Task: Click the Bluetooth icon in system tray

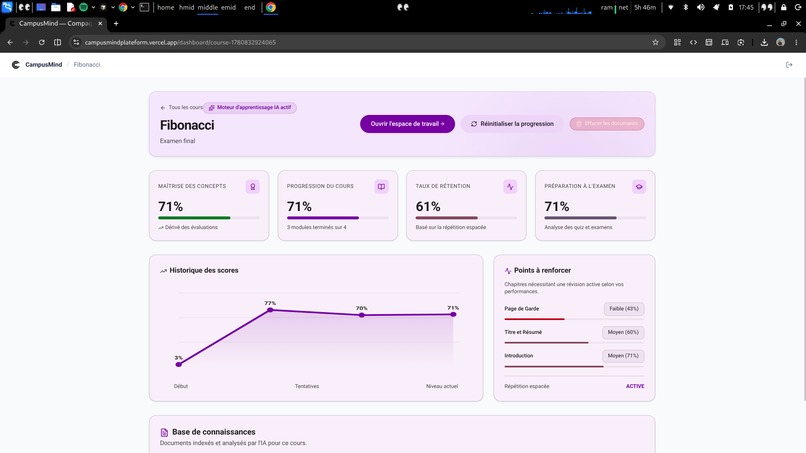Action: 685,7
